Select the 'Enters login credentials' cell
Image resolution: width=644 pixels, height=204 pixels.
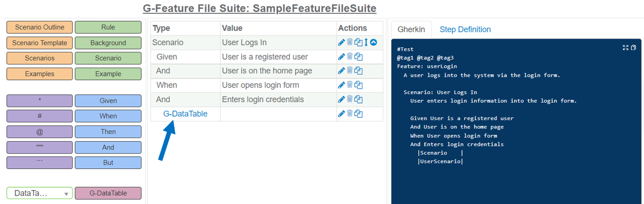[278, 99]
